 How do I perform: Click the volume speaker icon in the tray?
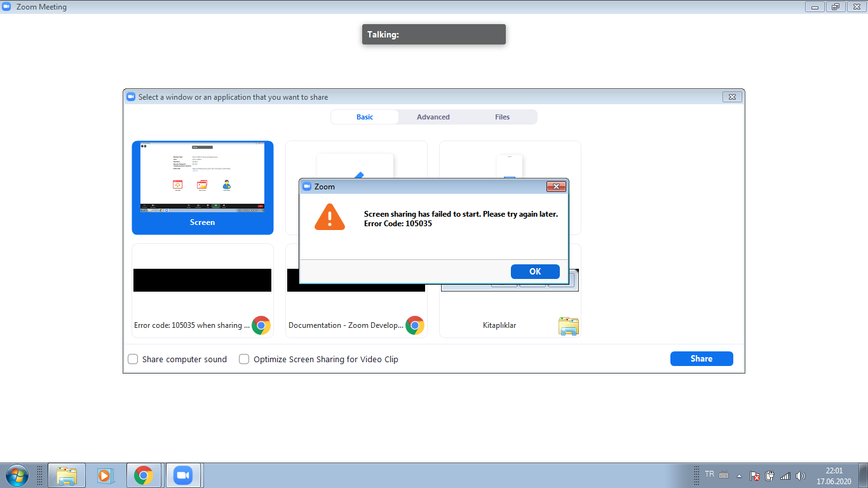801,475
